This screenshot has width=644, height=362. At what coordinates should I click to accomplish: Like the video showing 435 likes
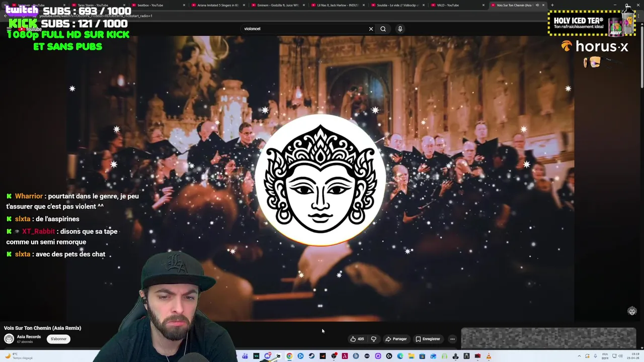pyautogui.click(x=357, y=339)
